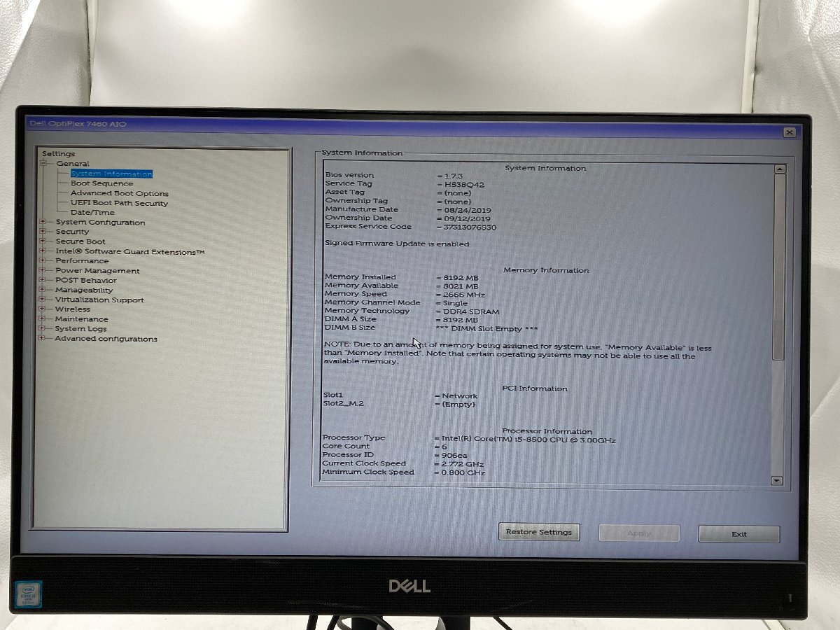Click the Memory Channel Mode Single value
The image size is (840, 630).
tap(456, 303)
